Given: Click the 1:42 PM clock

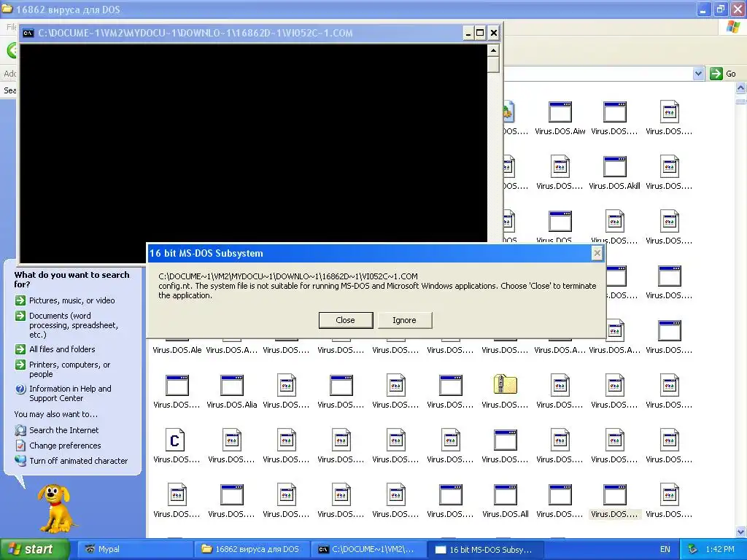Looking at the screenshot, I should click(x=720, y=549).
